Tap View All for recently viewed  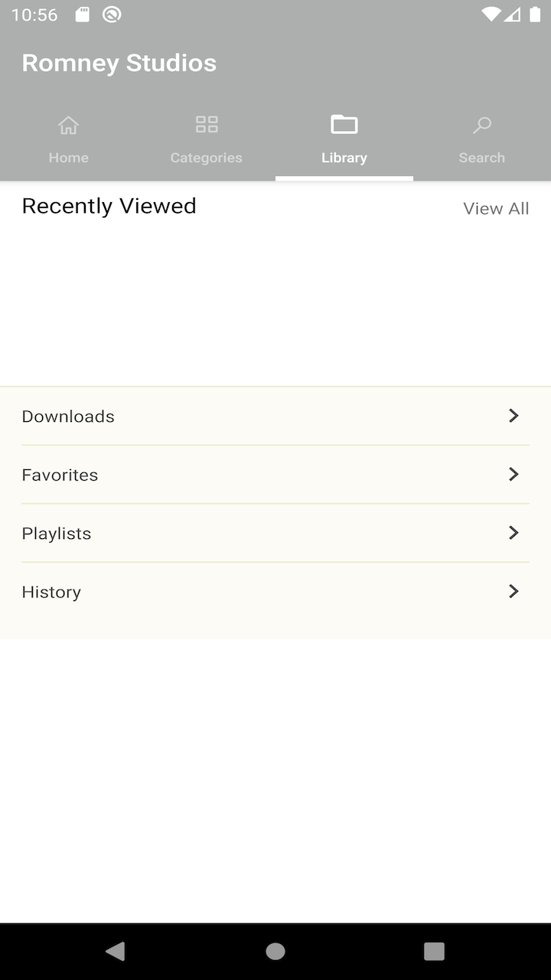pos(496,208)
